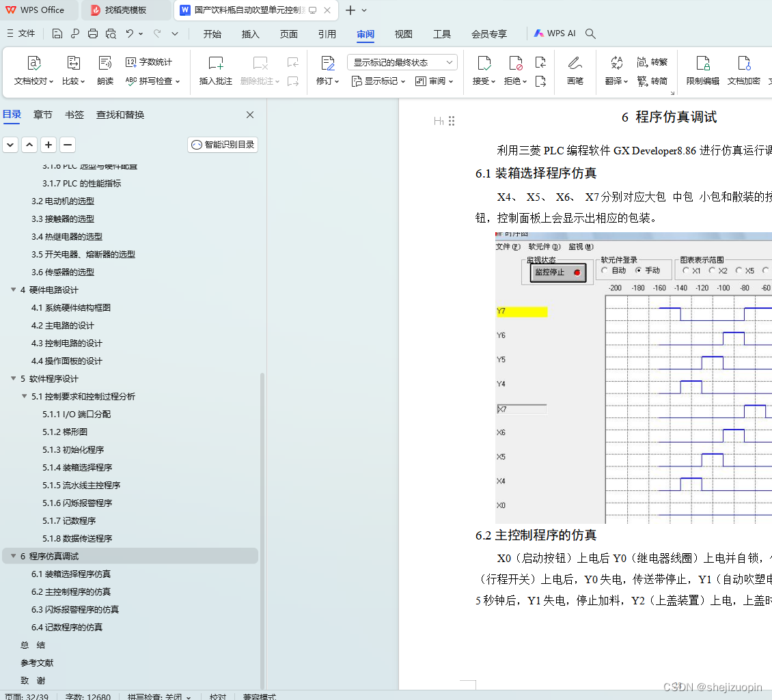Click 插入批注 insert comment icon

216,71
